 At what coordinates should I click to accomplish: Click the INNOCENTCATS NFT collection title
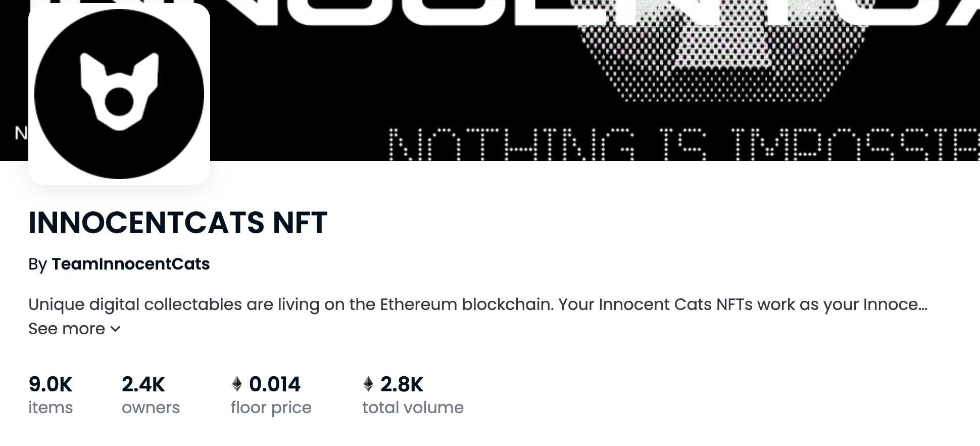coord(178,222)
